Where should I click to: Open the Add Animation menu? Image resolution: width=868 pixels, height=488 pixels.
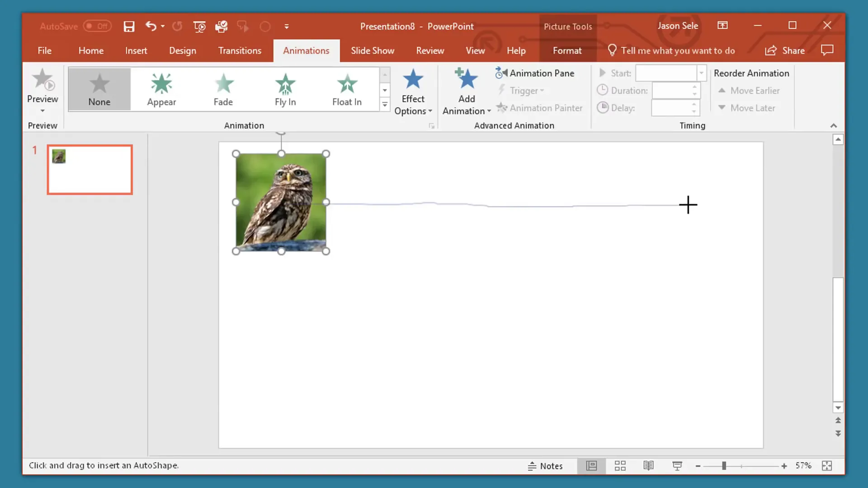[467, 92]
